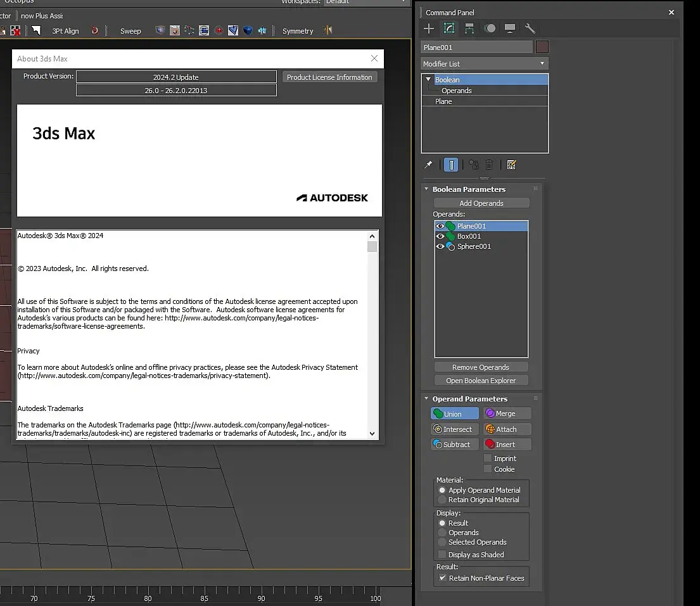Click the blue grid sphere toolbar icon
The image size is (700, 606).
click(204, 30)
